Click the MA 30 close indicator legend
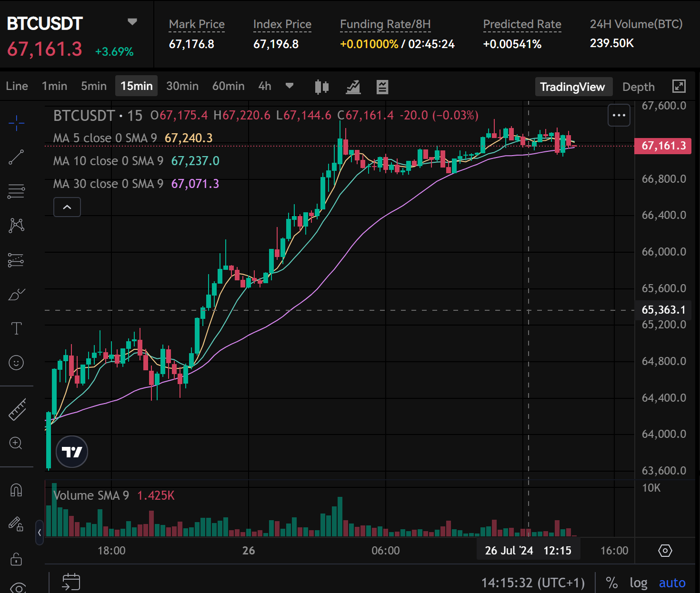Viewport: 700px width, 593px height. pyautogui.click(x=136, y=184)
